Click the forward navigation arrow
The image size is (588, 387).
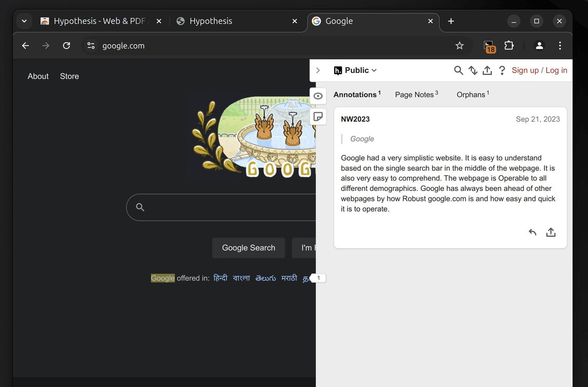point(45,45)
